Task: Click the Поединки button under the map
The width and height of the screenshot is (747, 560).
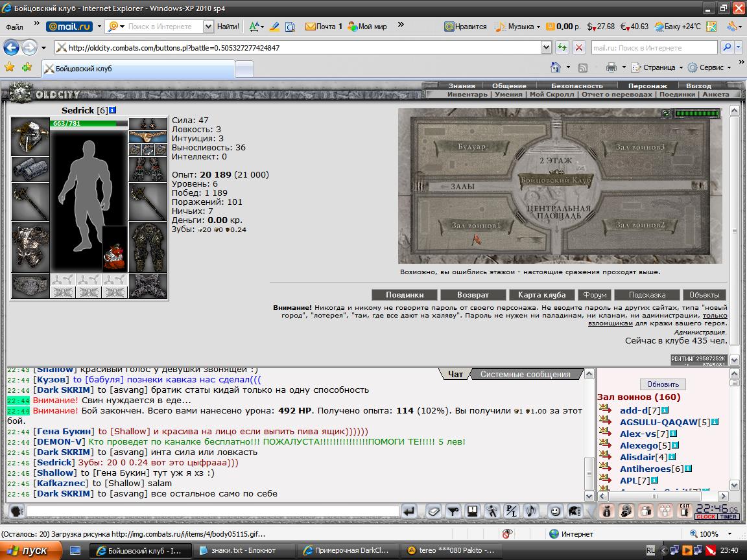Action: pyautogui.click(x=405, y=295)
